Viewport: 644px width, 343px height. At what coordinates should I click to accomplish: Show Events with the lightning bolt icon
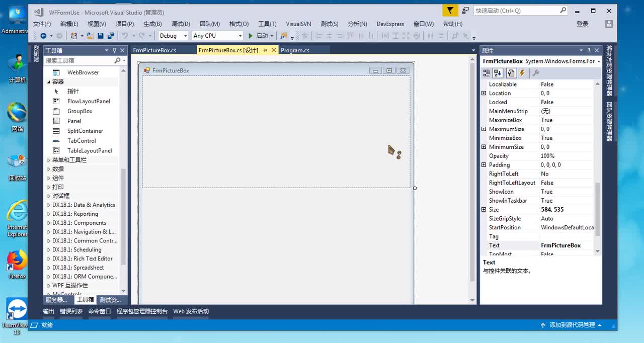coord(522,73)
